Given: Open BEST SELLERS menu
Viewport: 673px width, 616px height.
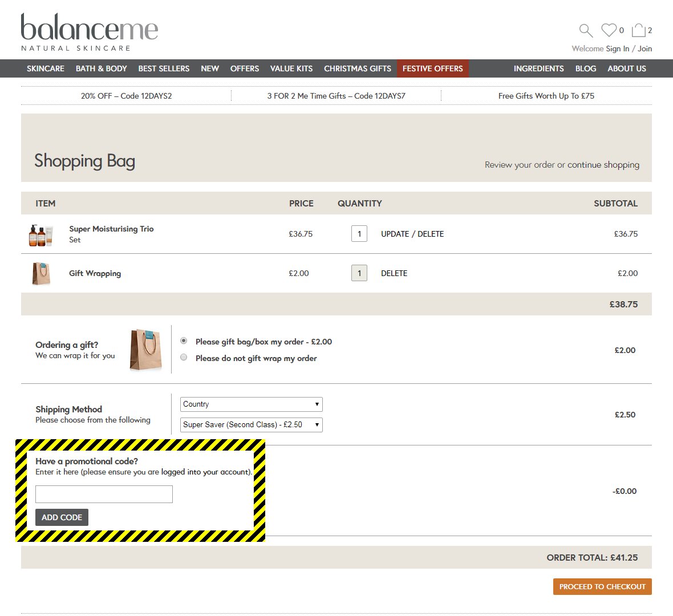Looking at the screenshot, I should tap(164, 68).
